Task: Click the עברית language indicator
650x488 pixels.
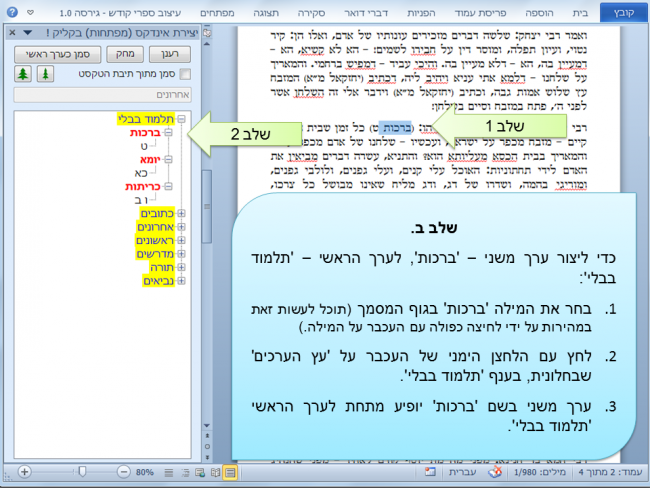Action: [x=462, y=472]
